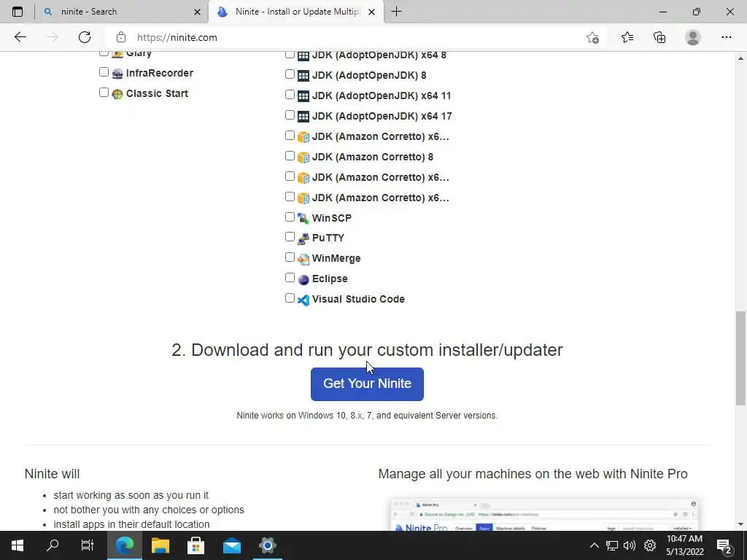
Task: Close the Ninite - Install or Update tab
Action: pyautogui.click(x=372, y=12)
